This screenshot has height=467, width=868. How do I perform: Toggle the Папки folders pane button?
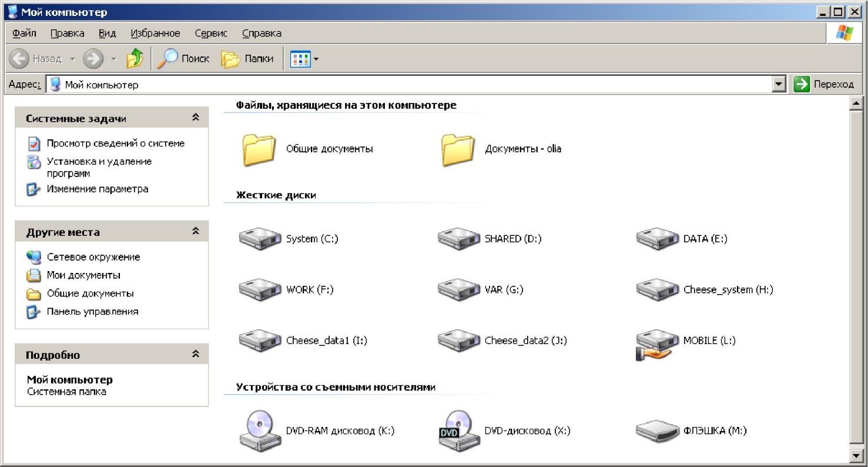(x=247, y=58)
